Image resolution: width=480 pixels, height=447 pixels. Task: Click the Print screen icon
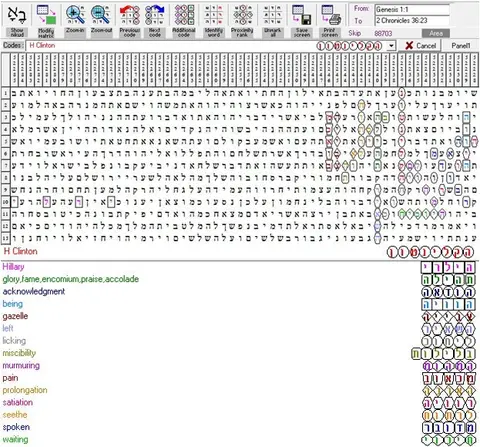click(330, 15)
